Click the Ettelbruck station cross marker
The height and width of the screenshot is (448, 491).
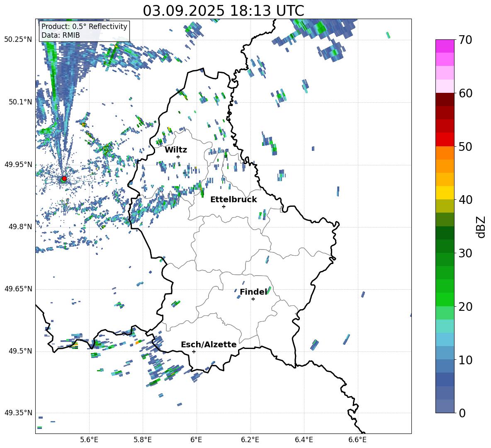(x=224, y=206)
